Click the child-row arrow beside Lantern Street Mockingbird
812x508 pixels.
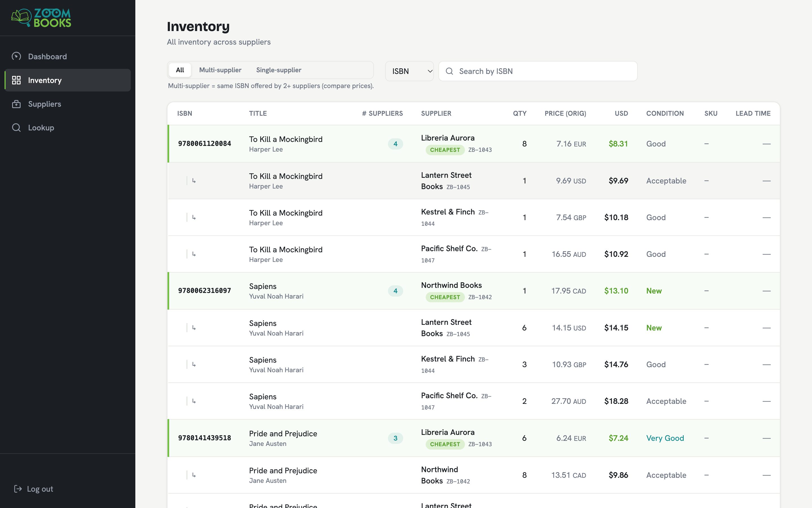click(x=194, y=181)
